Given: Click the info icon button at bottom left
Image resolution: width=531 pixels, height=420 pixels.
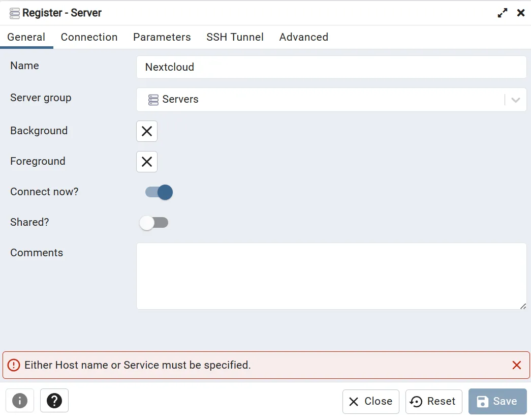Looking at the screenshot, I should click(20, 401).
